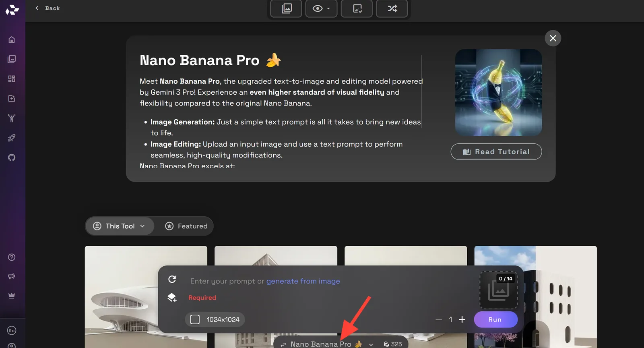Open the AI image generate sidebar icon
Image resolution: width=644 pixels, height=348 pixels.
[12, 99]
